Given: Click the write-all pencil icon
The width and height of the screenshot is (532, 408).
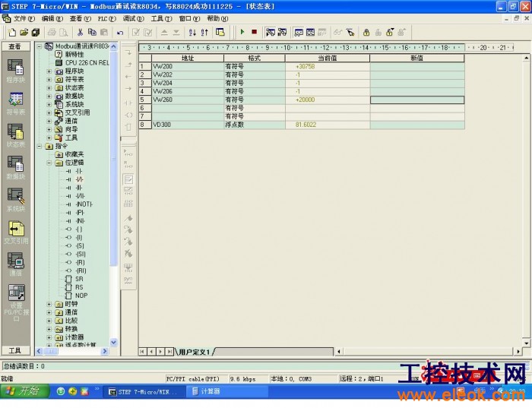Looking at the screenshot, I should pyautogui.click(x=350, y=32).
